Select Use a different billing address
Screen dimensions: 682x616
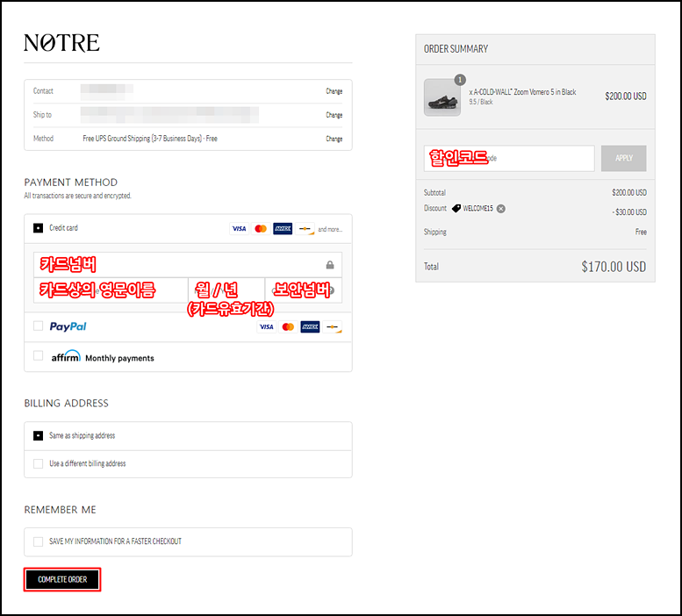pyautogui.click(x=39, y=464)
